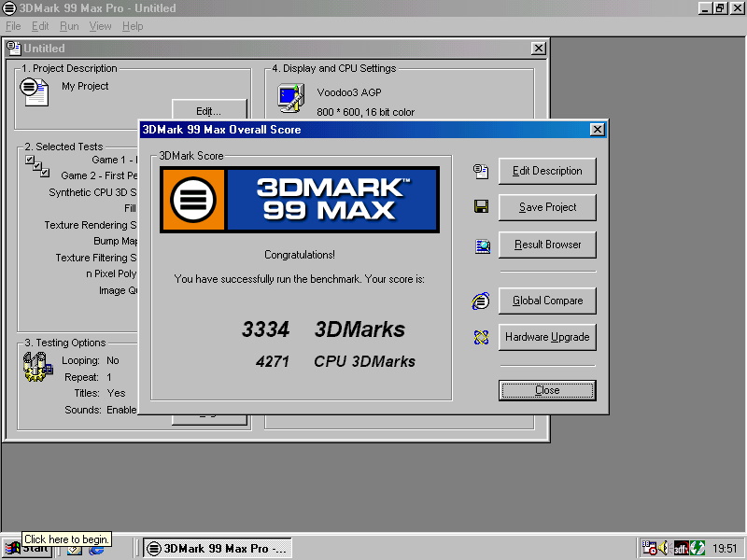Click X on the Overall Score dialog
The height and width of the screenshot is (560, 747).
pyautogui.click(x=597, y=130)
